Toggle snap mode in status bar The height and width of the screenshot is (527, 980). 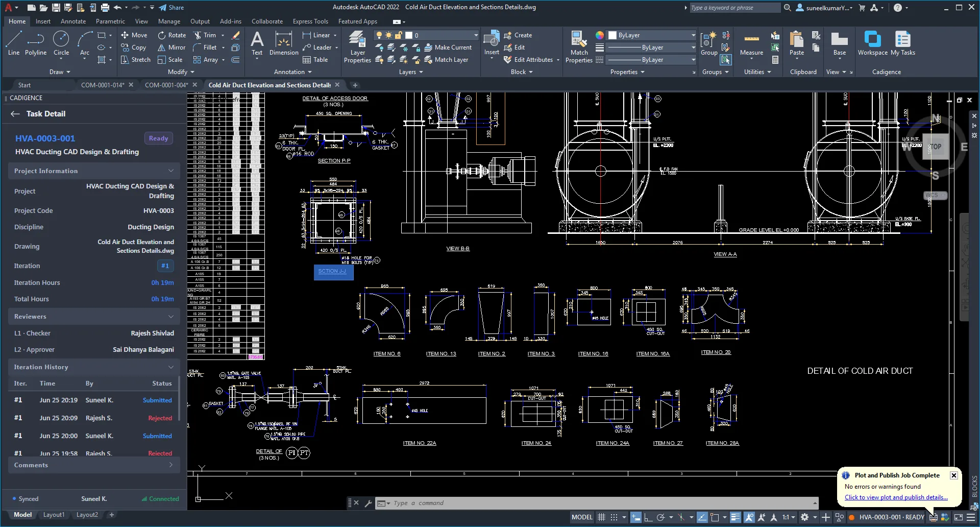(x=614, y=517)
